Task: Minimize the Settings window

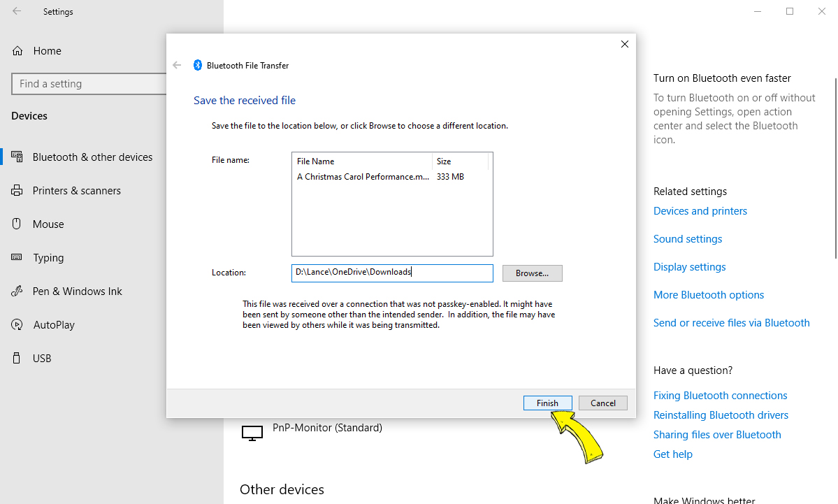Action: (758, 11)
